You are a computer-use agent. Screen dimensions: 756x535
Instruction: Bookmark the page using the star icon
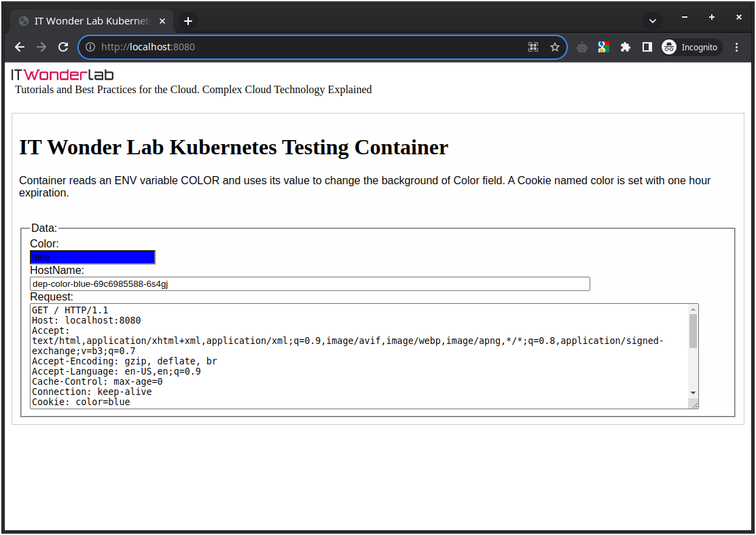pos(555,47)
